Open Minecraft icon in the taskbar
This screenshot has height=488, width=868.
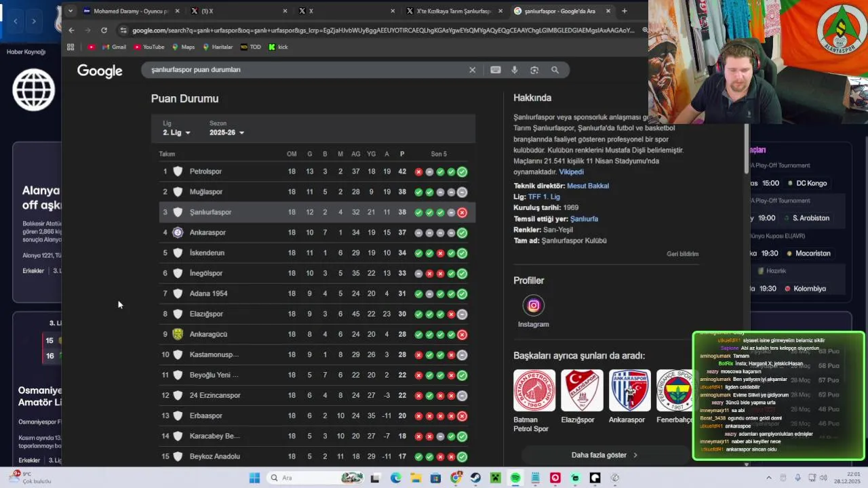[496, 478]
